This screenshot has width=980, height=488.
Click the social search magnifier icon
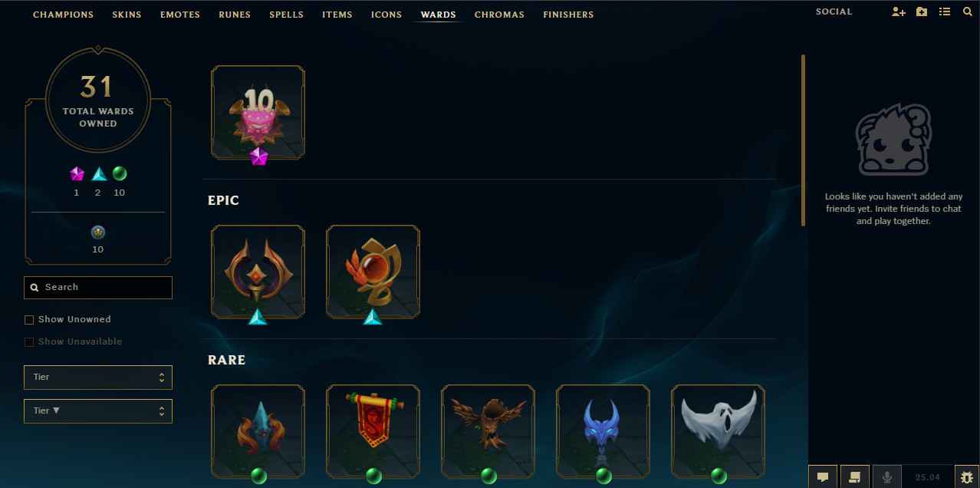click(968, 12)
